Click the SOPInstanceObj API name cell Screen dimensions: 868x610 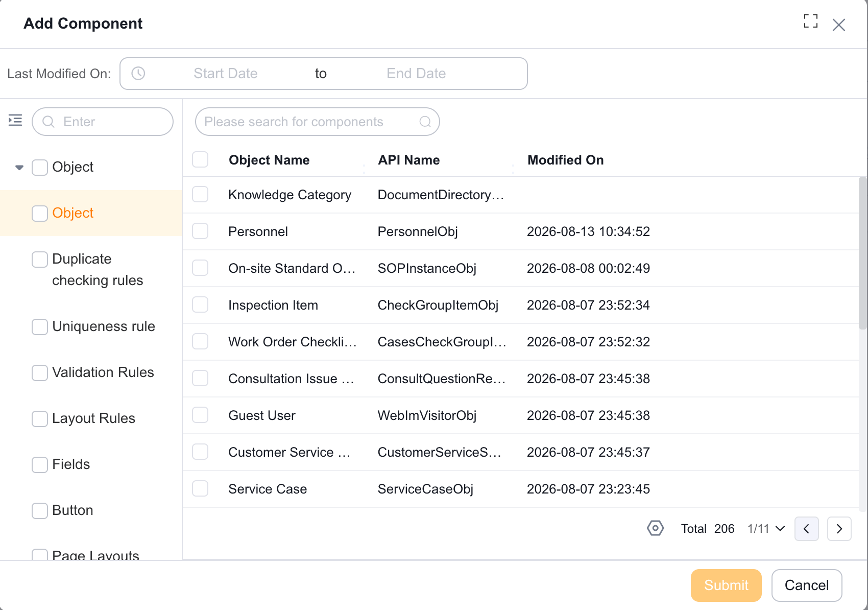427,268
